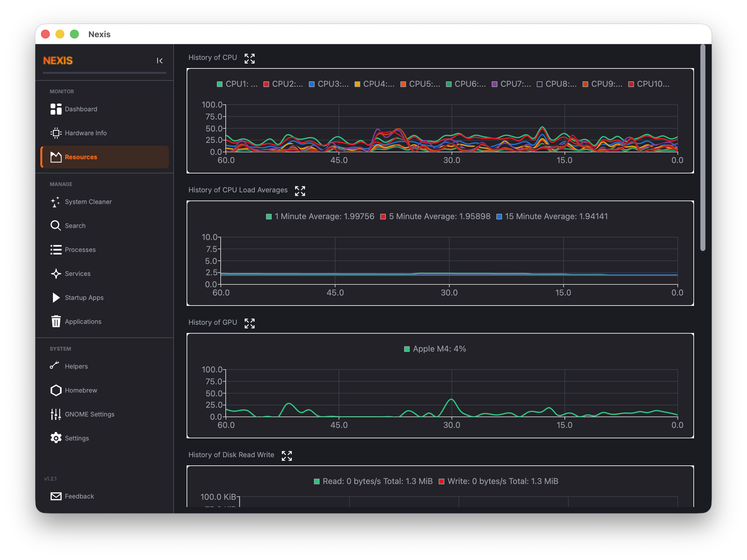
Task: Expand the Disk Read Write chart
Action: click(287, 456)
